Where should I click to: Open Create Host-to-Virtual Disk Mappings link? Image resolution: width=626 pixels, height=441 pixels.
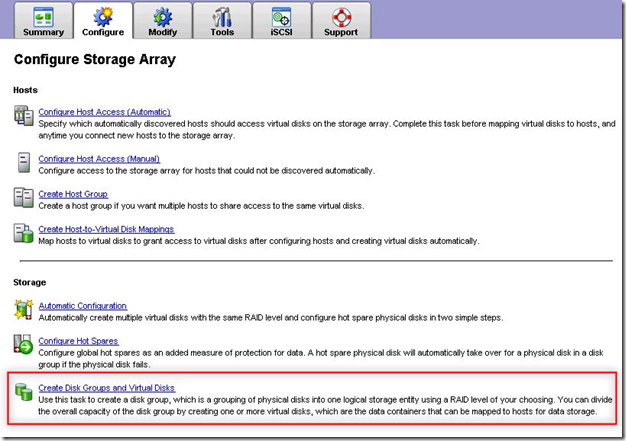pyautogui.click(x=106, y=229)
